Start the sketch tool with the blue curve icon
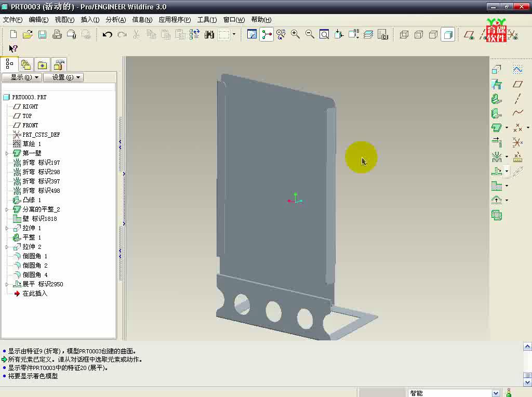 pos(517,70)
